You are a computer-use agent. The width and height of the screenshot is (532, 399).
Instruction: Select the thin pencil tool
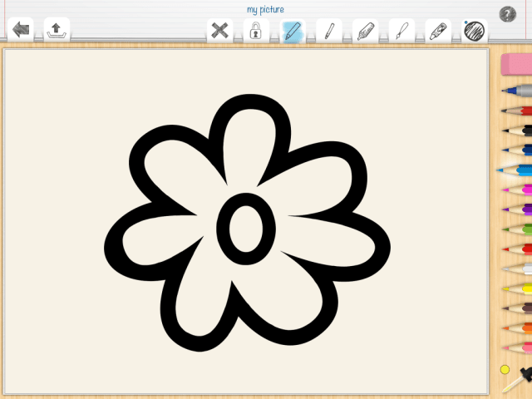(x=329, y=32)
